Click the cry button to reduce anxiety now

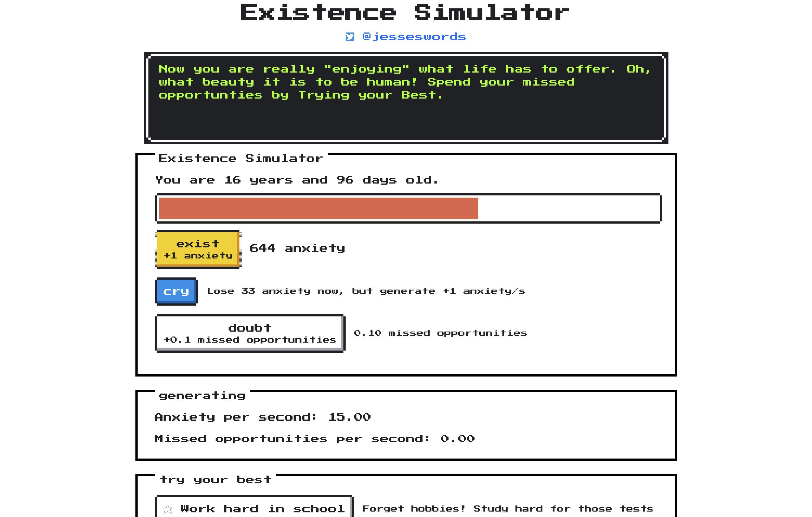pyautogui.click(x=176, y=290)
